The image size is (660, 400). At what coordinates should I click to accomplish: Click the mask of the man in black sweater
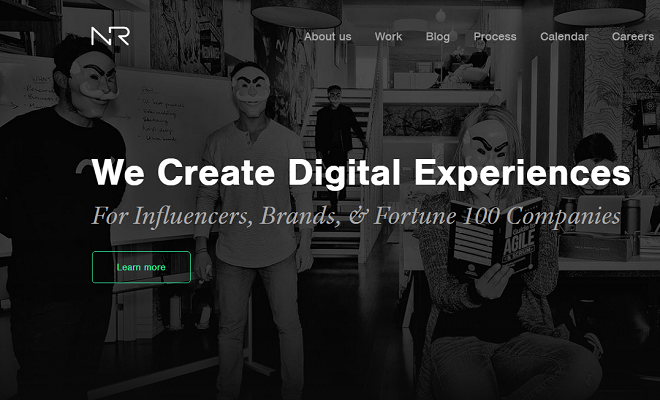(93, 81)
